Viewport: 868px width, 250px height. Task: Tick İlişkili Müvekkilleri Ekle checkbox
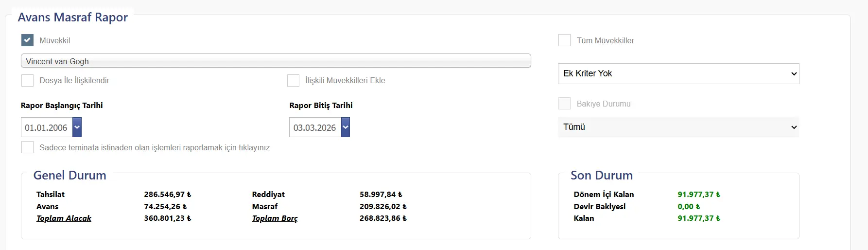pyautogui.click(x=294, y=80)
